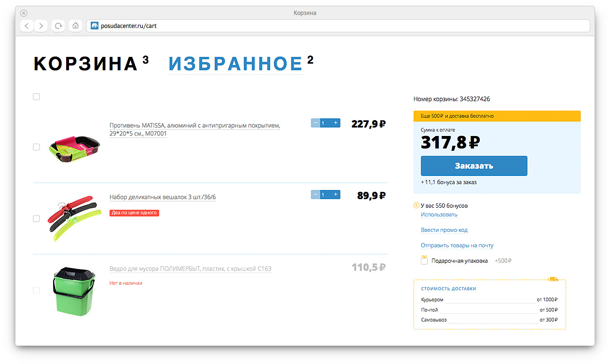
Task: Check the hangers set item checkbox
Action: (x=36, y=219)
